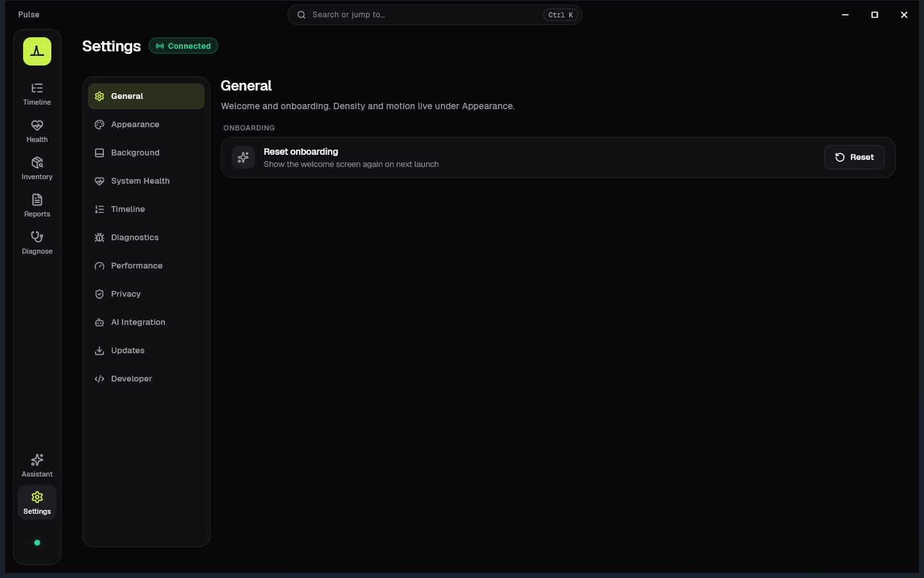Select the Developer settings category

tap(146, 379)
